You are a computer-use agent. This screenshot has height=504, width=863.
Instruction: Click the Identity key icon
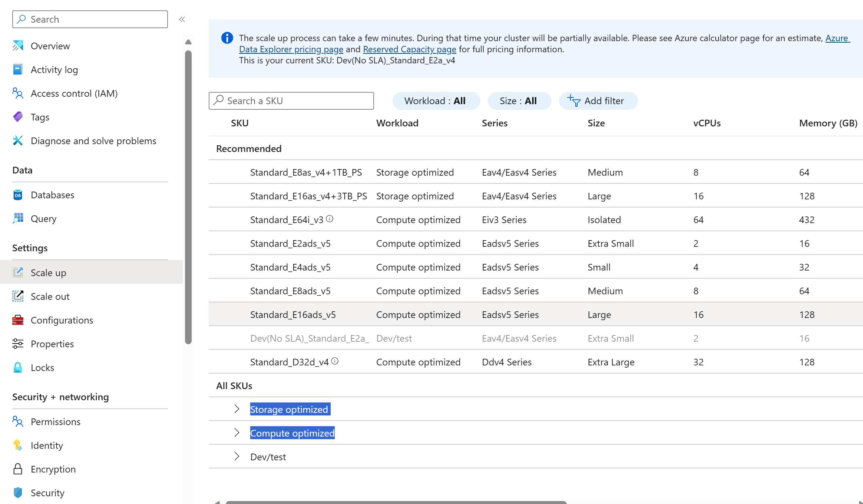click(17, 445)
